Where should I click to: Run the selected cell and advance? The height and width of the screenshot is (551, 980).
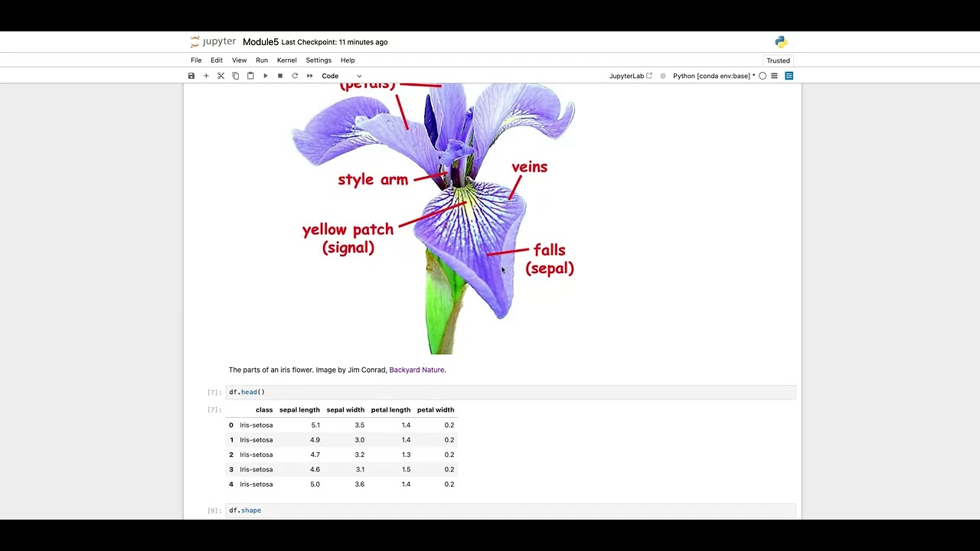265,76
